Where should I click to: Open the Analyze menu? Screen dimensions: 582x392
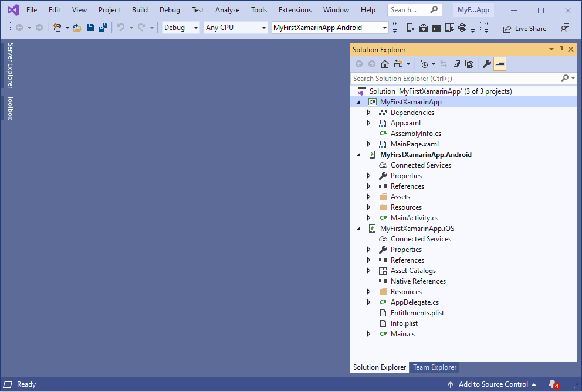227,10
